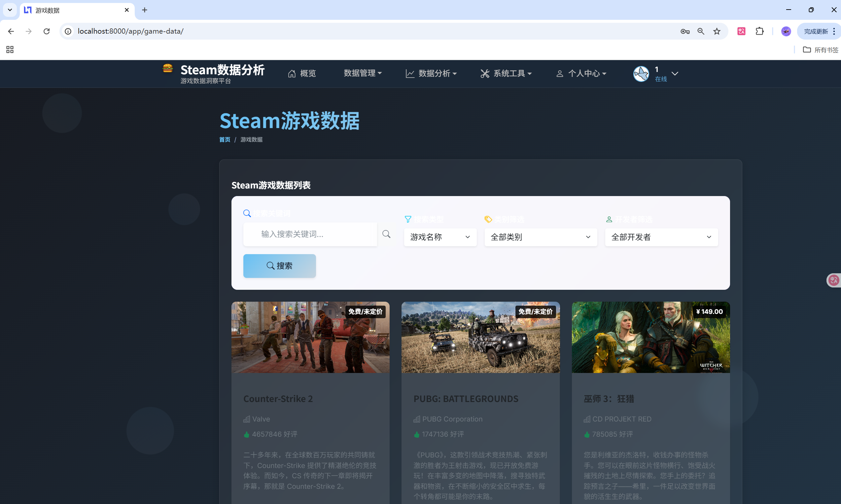Click the thumbs-up icon beside 785085 好评

click(587, 434)
